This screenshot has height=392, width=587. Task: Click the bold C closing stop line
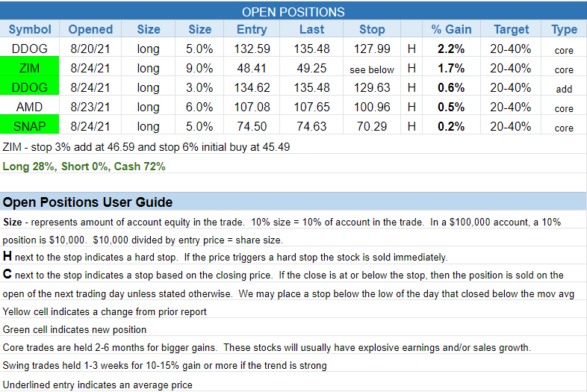[x=283, y=275]
